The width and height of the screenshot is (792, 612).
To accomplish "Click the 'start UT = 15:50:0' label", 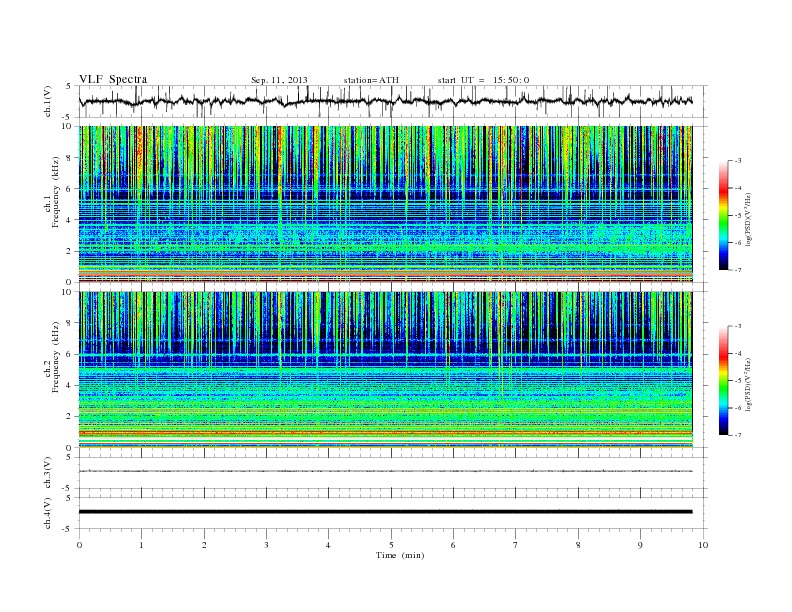I will (x=483, y=80).
